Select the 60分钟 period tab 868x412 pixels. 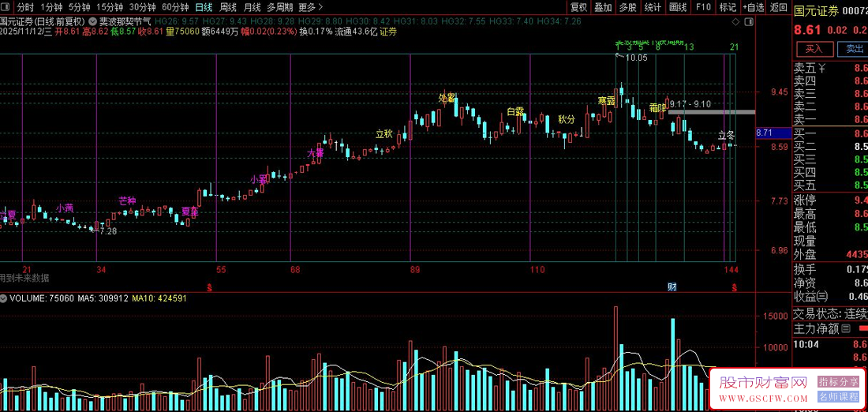pyautogui.click(x=175, y=8)
